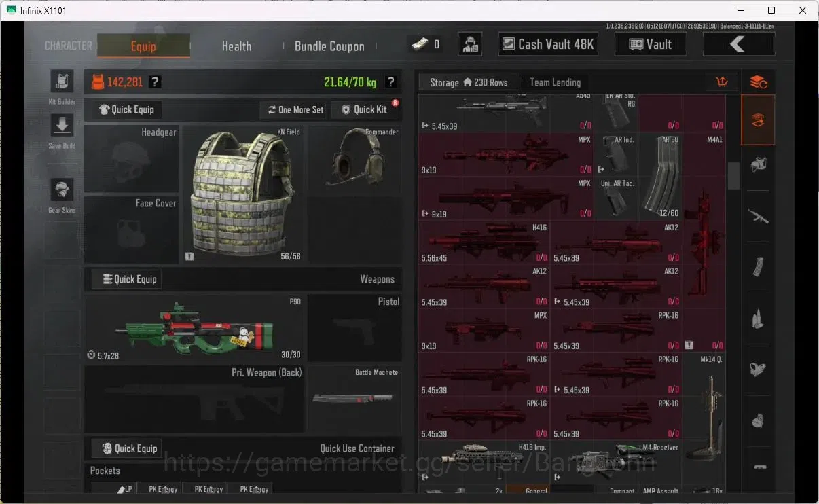The image size is (819, 504).
Task: Click the help icon next to weight
Action: pos(390,82)
